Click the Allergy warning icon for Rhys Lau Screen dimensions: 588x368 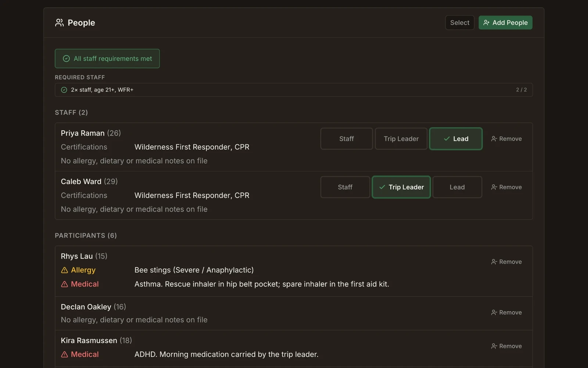pos(64,270)
